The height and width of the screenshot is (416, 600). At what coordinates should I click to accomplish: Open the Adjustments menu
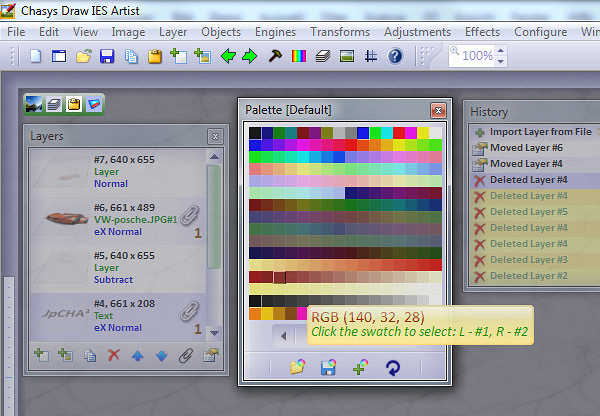pos(417,32)
